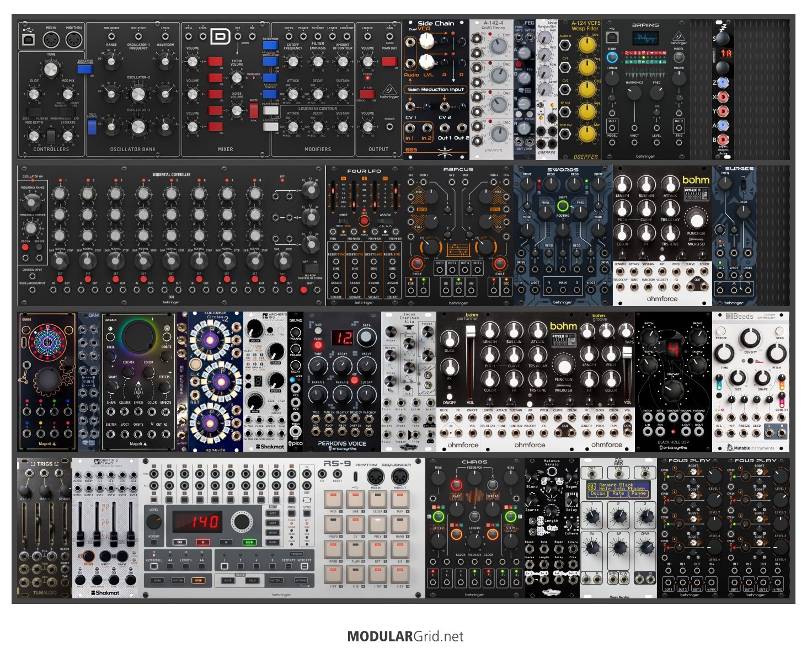Click the DUMP button on the RS-9
Image resolution: width=812 pixels, height=648 pixels.
coord(273,542)
